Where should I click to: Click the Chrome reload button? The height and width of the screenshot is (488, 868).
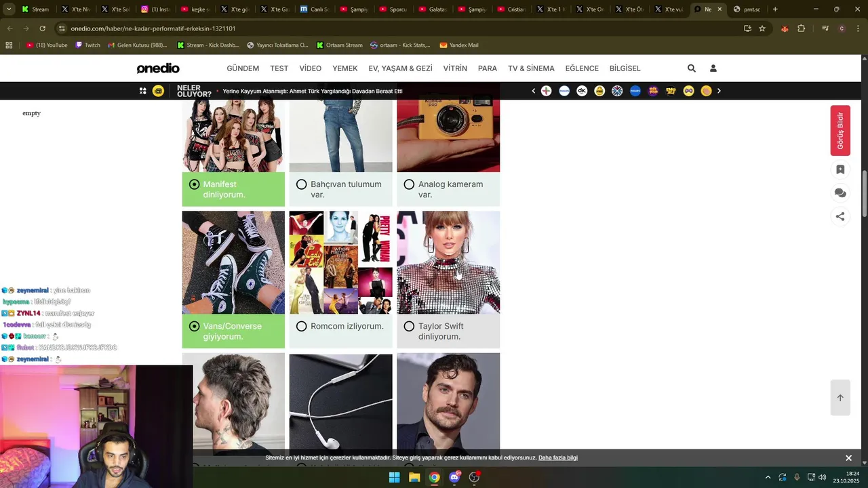[42, 28]
